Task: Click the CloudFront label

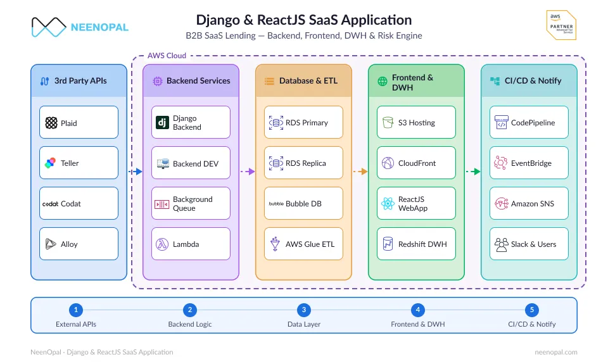Action: pyautogui.click(x=417, y=163)
